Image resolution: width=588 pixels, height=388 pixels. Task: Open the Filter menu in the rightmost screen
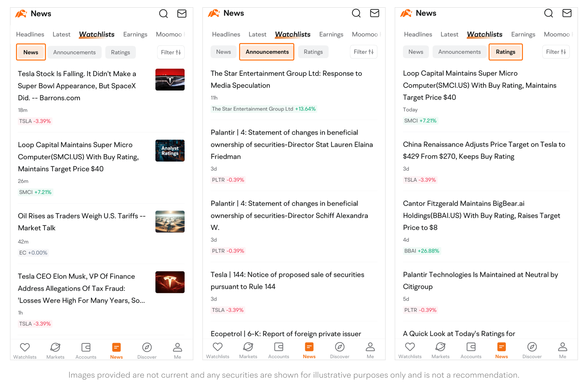tap(555, 52)
